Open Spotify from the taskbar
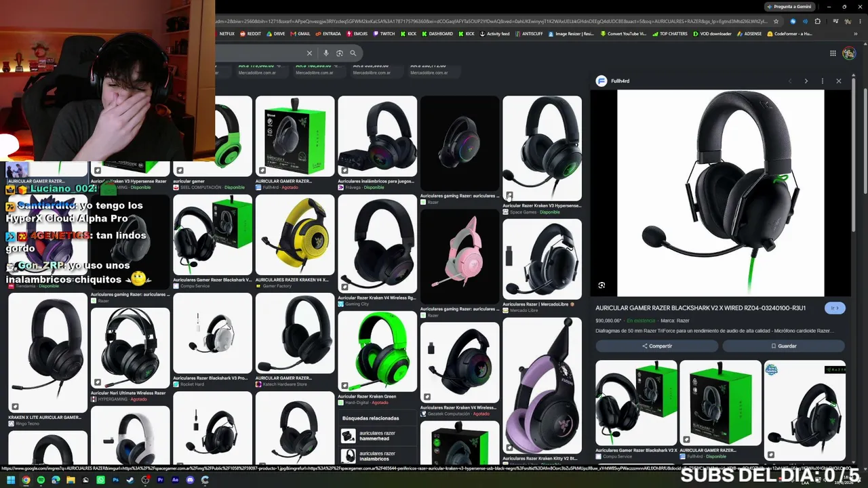 tap(41, 480)
